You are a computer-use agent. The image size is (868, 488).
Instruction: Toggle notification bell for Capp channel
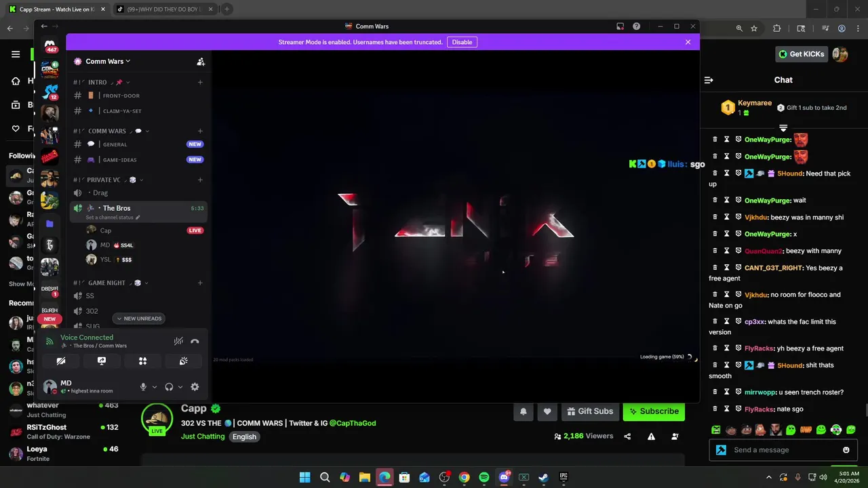[x=523, y=411]
